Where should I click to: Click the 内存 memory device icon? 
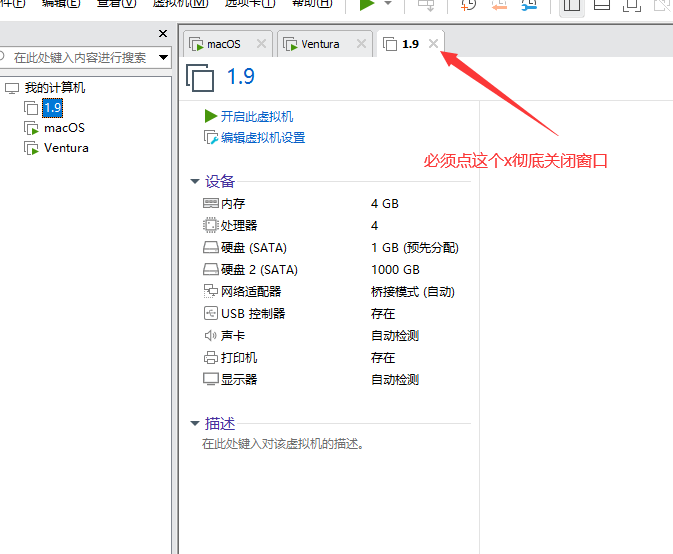pyautogui.click(x=211, y=203)
